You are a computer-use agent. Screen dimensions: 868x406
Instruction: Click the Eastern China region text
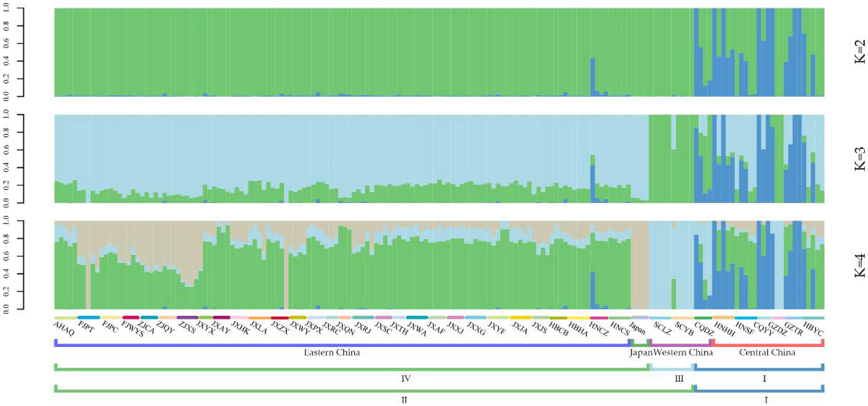[332, 353]
